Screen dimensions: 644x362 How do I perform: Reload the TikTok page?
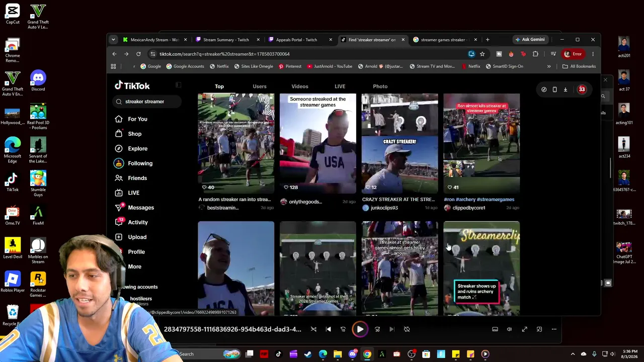[x=138, y=54]
